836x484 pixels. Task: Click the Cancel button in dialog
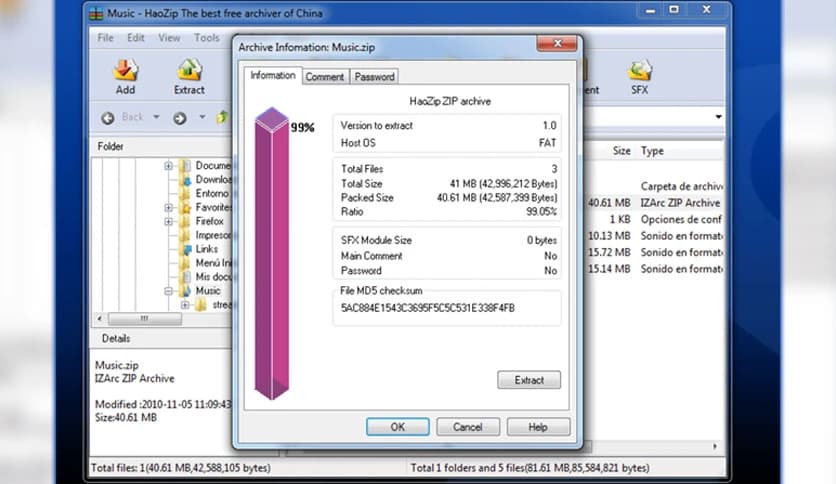coord(468,427)
